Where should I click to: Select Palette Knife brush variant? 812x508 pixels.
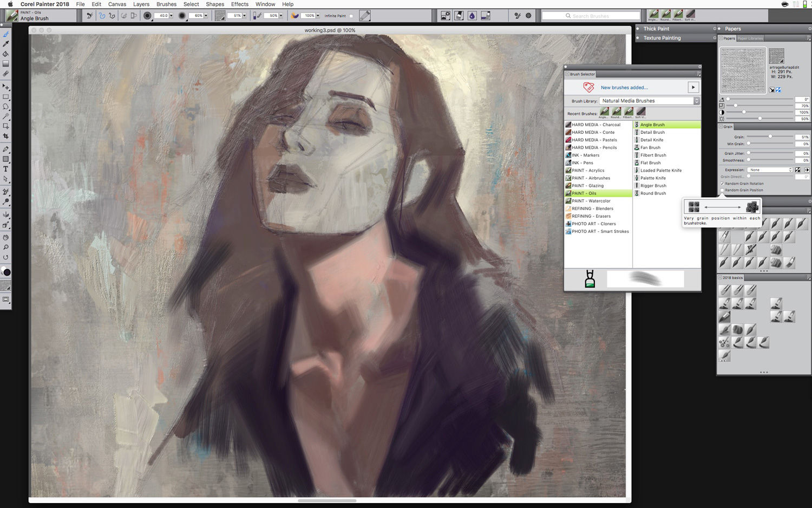653,178
